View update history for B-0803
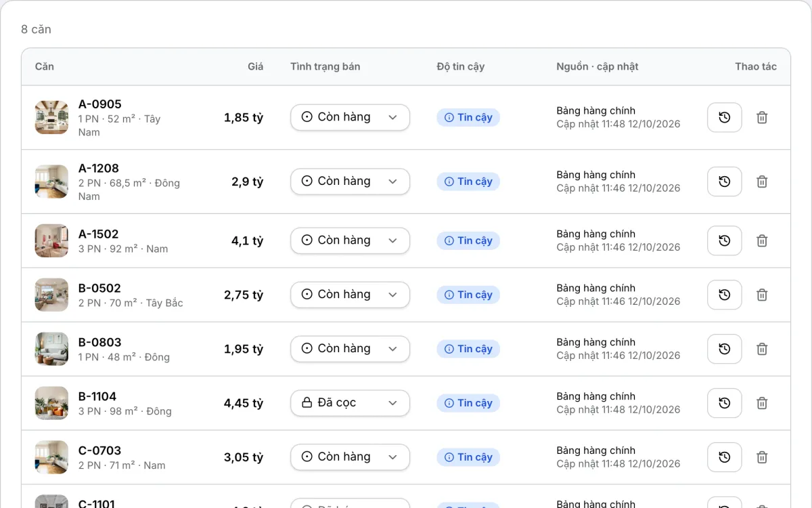The image size is (812, 508). (725, 349)
